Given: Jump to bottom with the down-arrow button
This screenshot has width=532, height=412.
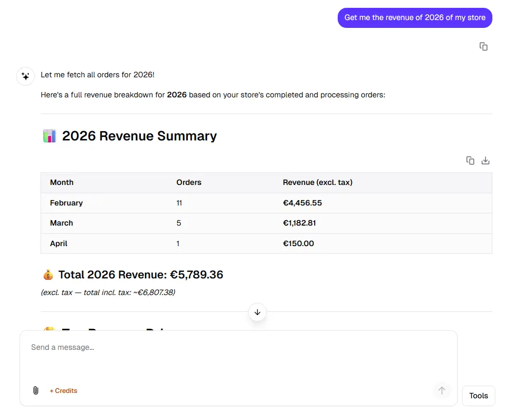Looking at the screenshot, I should point(257,312).
